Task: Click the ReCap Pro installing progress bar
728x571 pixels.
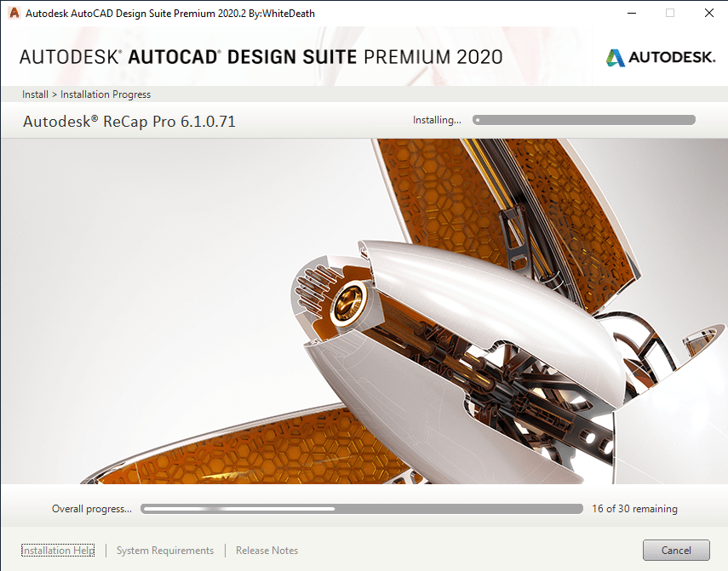Action: [584, 120]
